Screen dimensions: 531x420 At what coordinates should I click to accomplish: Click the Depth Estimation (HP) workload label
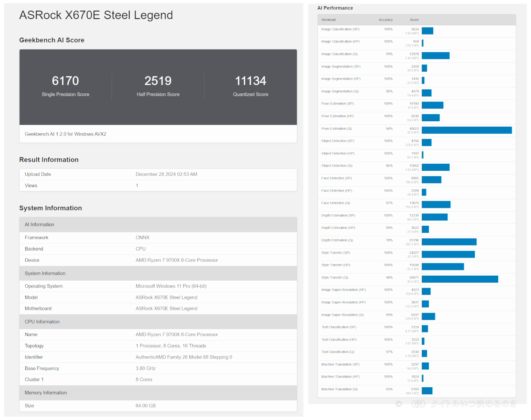click(338, 227)
